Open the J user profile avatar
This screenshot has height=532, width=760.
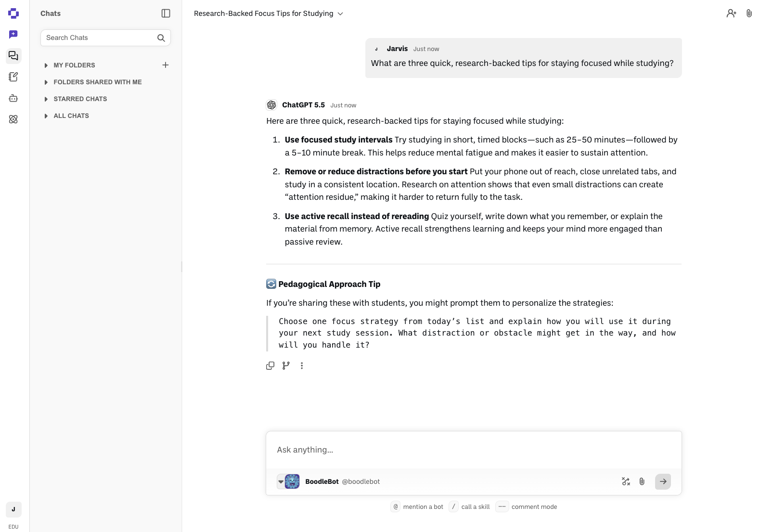coord(13,509)
